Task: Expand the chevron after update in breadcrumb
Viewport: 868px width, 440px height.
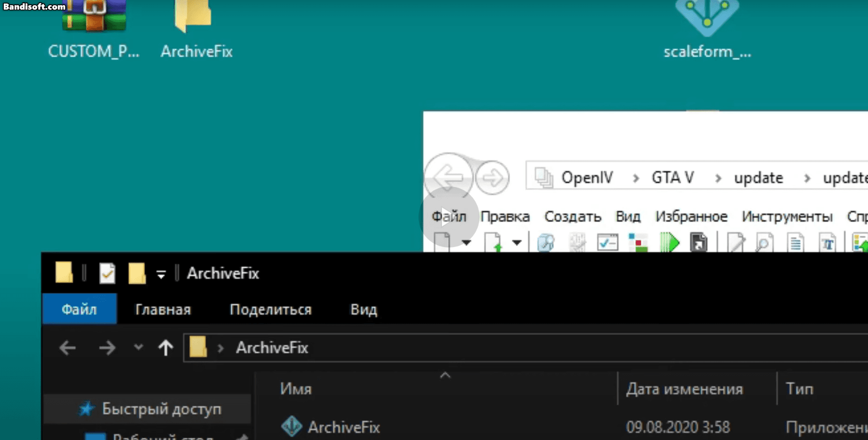Action: pos(807,178)
